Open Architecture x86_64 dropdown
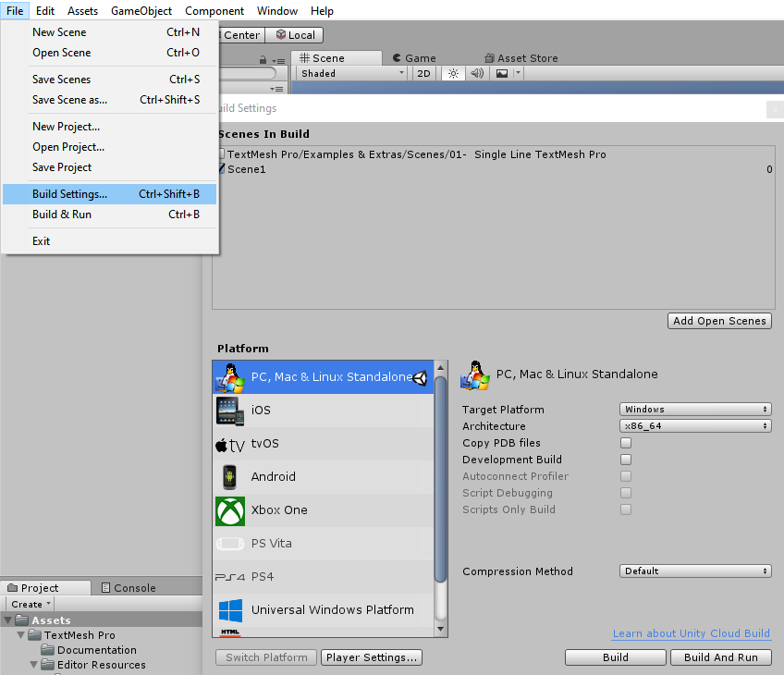The height and width of the screenshot is (675, 784). click(x=695, y=426)
